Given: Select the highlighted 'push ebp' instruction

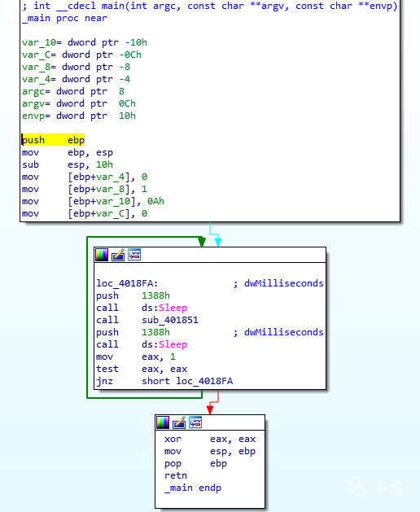Looking at the screenshot, I should click(x=53, y=140).
